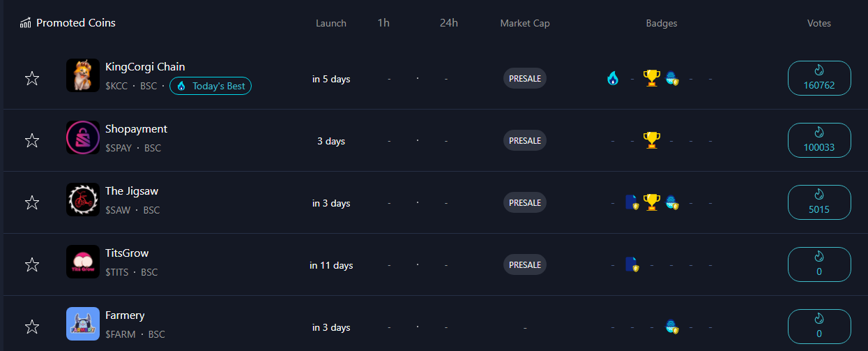Click the flame badge on KingCorgi Chain

tap(612, 78)
